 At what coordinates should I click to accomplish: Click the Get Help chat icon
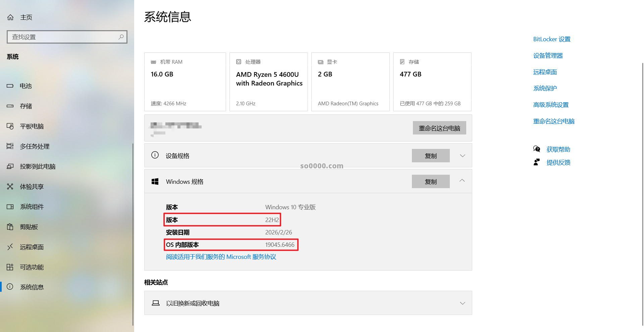coord(537,149)
